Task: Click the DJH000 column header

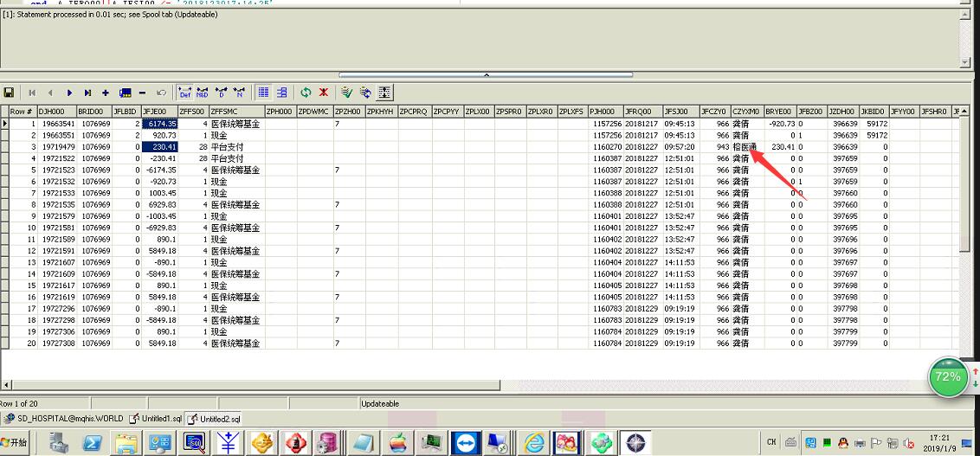Action: click(57, 112)
